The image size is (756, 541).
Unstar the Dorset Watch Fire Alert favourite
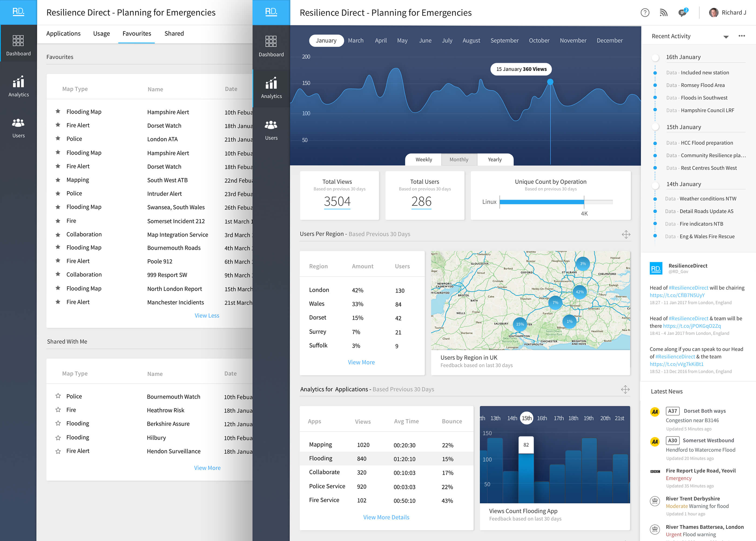pos(58,125)
